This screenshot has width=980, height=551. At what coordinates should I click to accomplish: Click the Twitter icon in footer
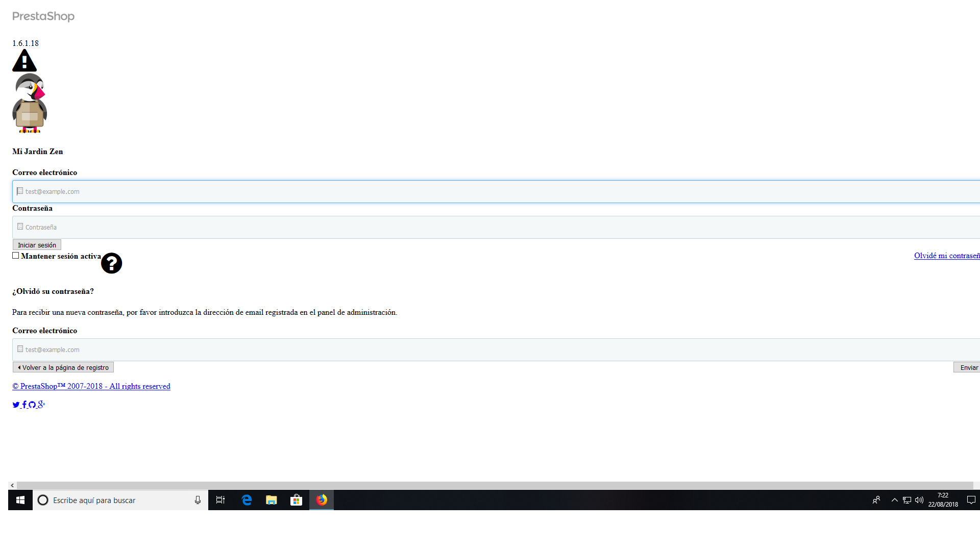pos(16,405)
